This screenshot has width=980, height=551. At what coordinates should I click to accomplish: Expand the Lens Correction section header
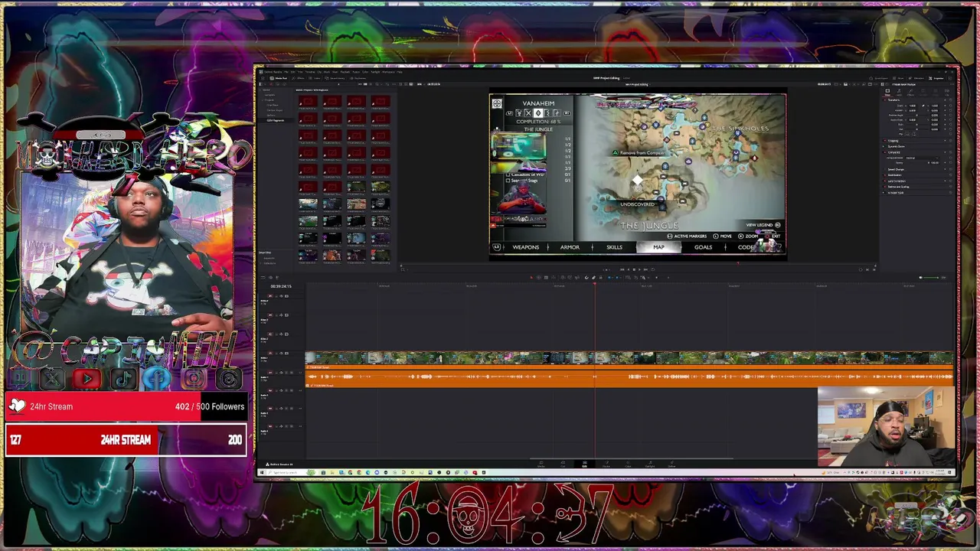click(897, 181)
